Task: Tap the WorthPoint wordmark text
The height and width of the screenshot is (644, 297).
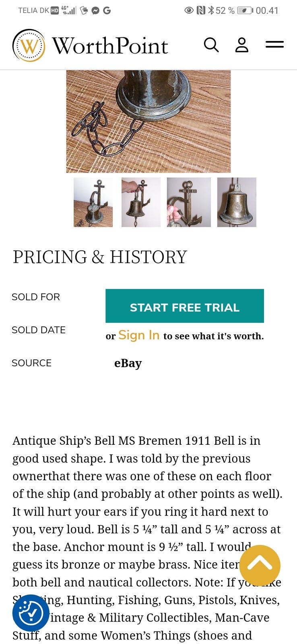Action: pos(110,46)
